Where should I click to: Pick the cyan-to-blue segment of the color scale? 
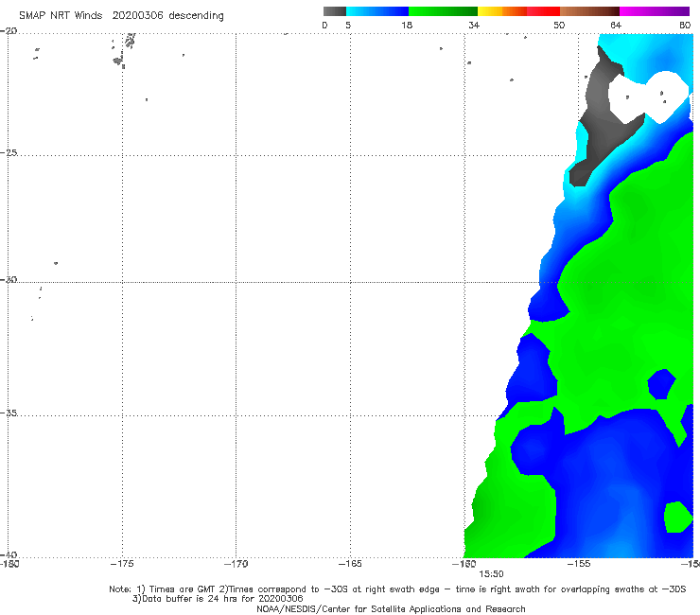click(x=377, y=11)
